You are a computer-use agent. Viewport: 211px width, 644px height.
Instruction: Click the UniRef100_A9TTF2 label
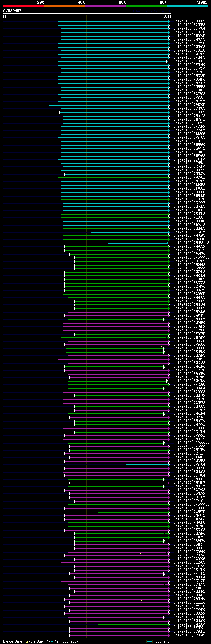click(x=189, y=573)
